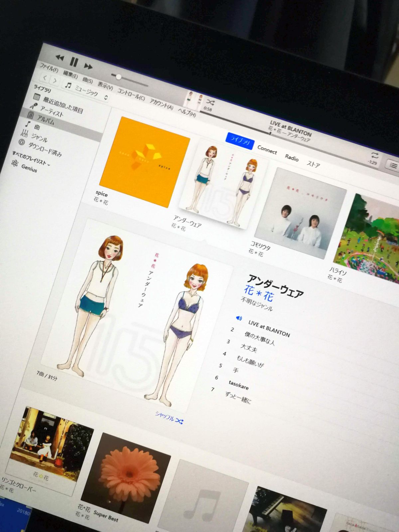Image resolution: width=399 pixels, height=532 pixels.
Task: Click the speaker now-playing icon
Action: point(239,318)
